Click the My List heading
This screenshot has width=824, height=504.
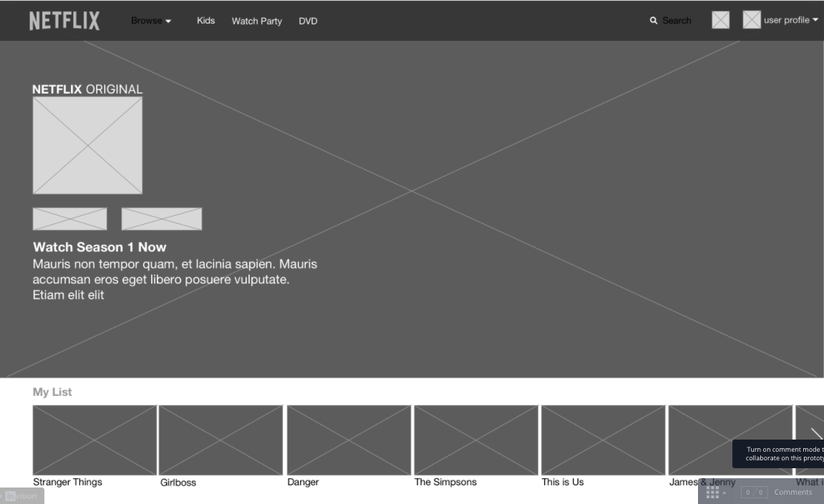pyautogui.click(x=52, y=392)
